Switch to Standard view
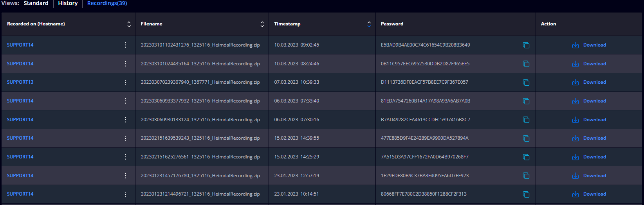 click(x=36, y=3)
